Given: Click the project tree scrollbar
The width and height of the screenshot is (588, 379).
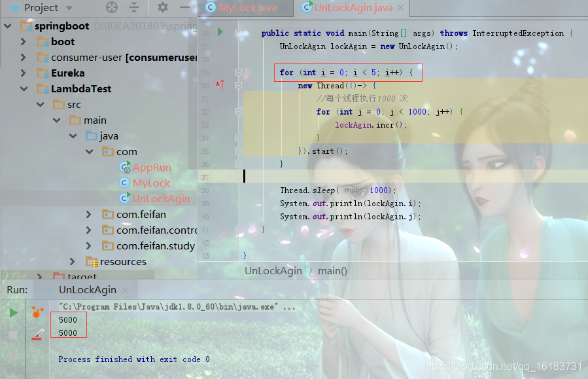Looking at the screenshot, I should (193, 94).
